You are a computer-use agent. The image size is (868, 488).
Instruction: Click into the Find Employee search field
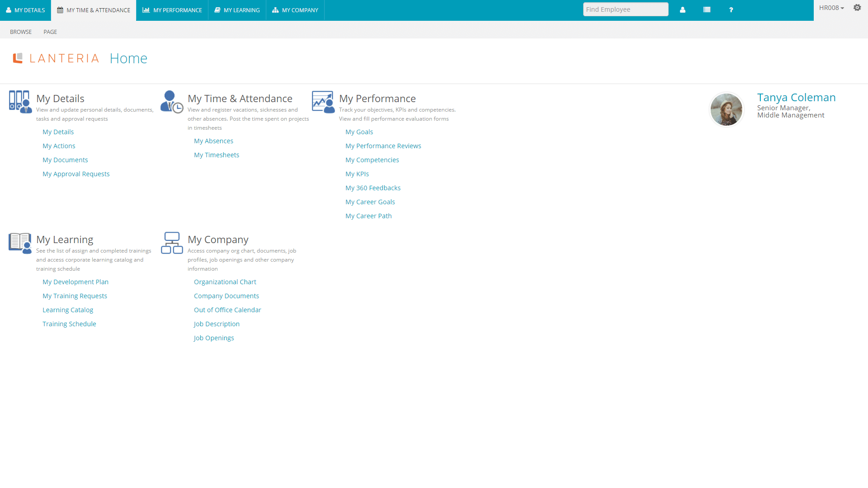(626, 9)
